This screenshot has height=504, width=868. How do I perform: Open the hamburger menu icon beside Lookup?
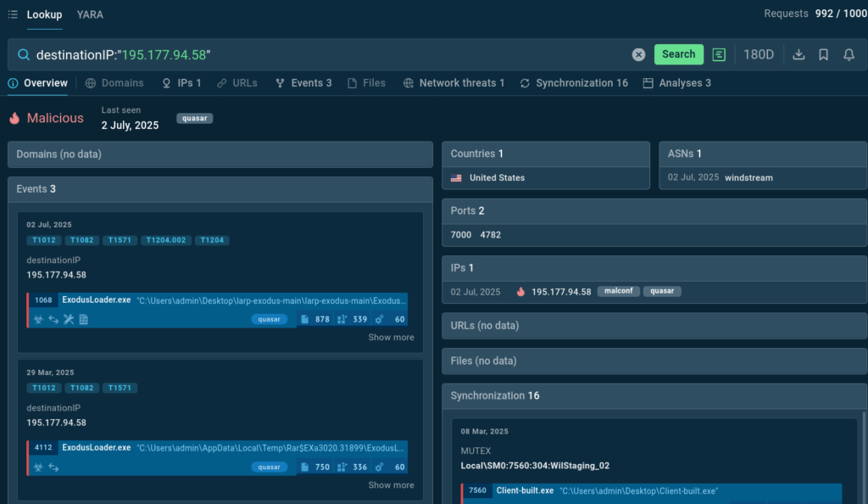13,14
